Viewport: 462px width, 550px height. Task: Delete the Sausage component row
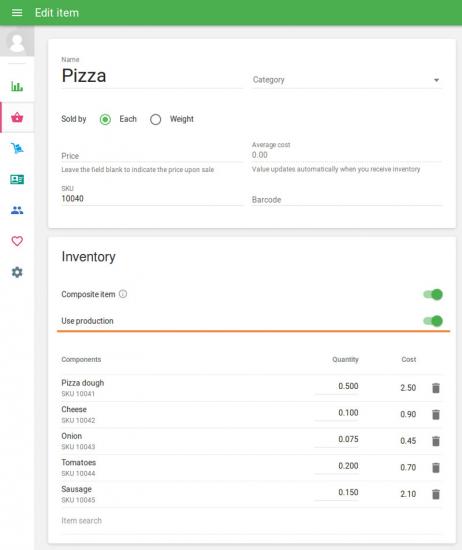click(436, 494)
